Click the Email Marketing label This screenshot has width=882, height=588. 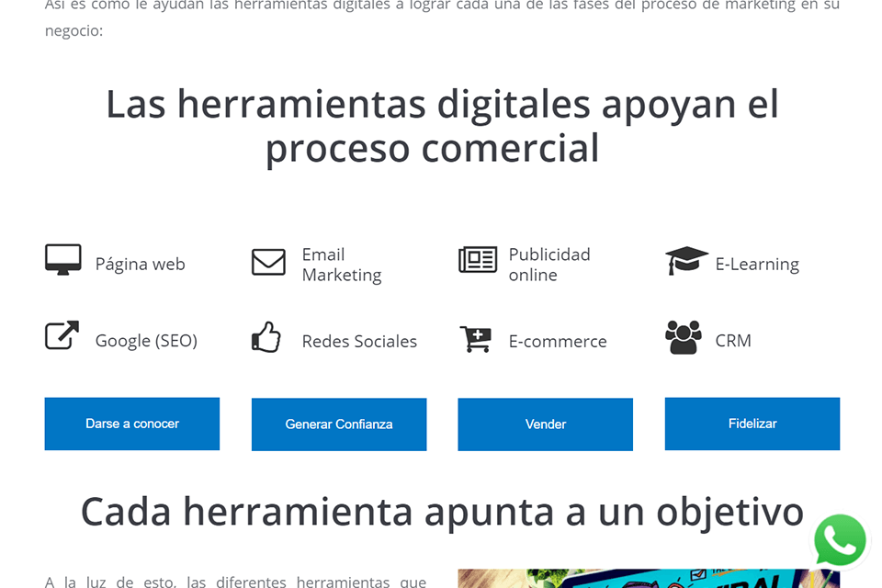tap(342, 265)
